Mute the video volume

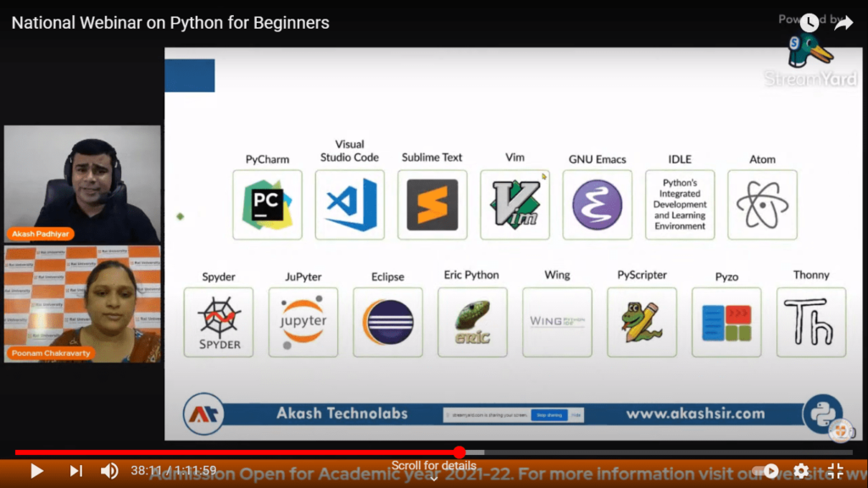pyautogui.click(x=109, y=471)
